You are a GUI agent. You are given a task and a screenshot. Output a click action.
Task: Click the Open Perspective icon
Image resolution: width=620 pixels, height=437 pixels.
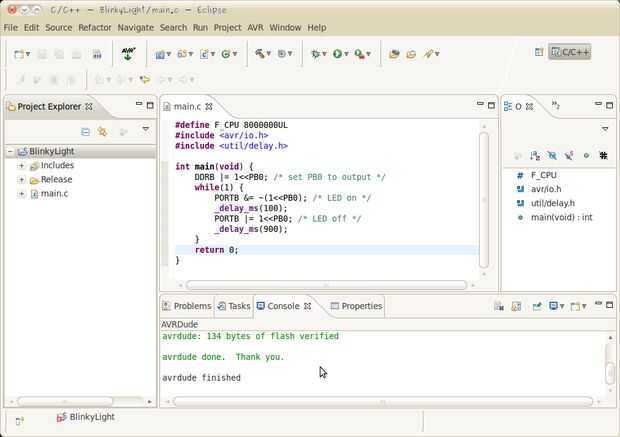[x=539, y=52]
